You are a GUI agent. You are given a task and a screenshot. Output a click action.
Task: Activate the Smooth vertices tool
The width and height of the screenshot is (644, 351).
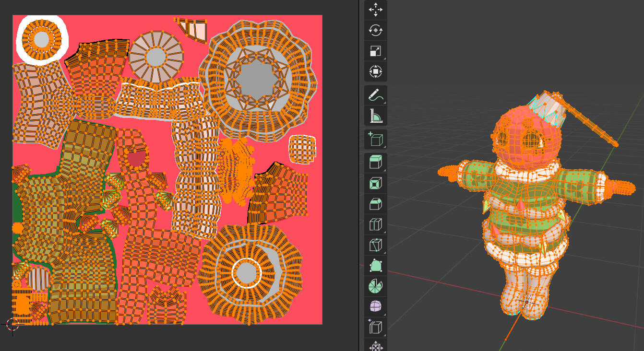[375, 307]
